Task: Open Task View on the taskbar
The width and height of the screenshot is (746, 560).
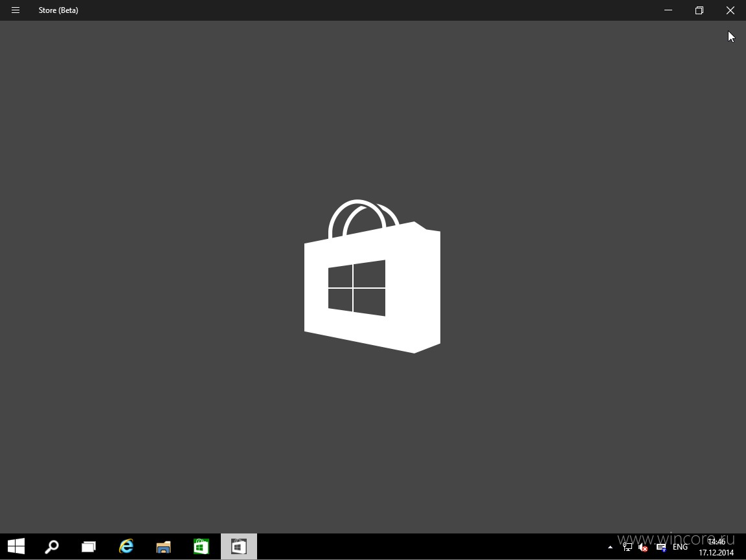Action: [89, 546]
